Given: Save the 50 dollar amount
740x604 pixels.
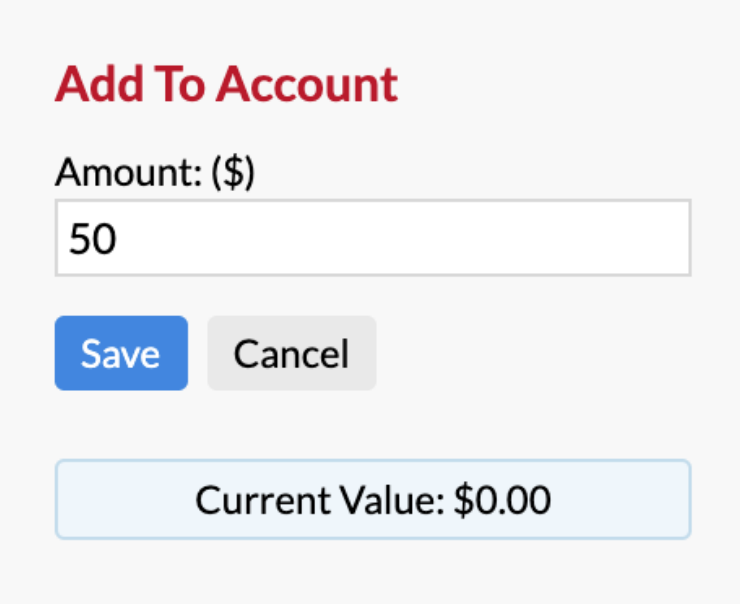Looking at the screenshot, I should pyautogui.click(x=121, y=353).
